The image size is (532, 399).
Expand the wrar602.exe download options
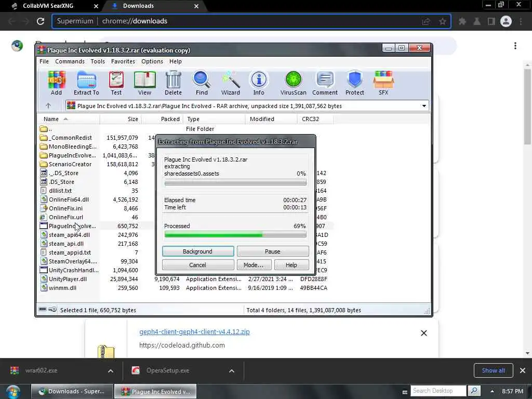point(111,371)
